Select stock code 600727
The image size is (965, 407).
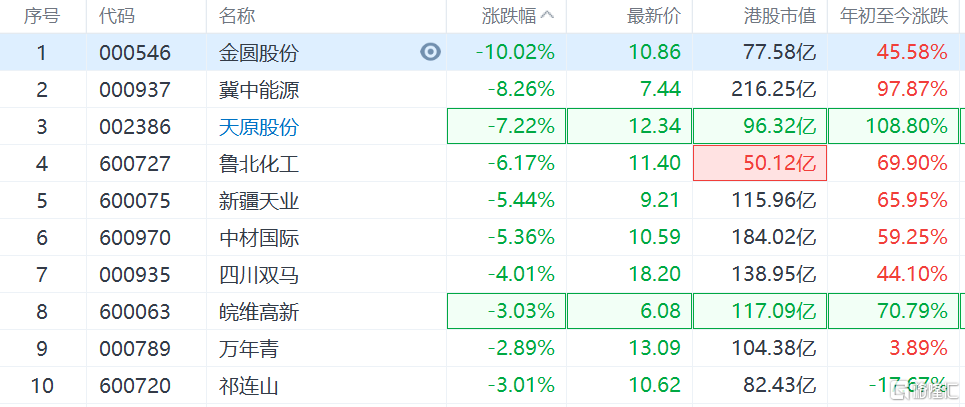135,164
